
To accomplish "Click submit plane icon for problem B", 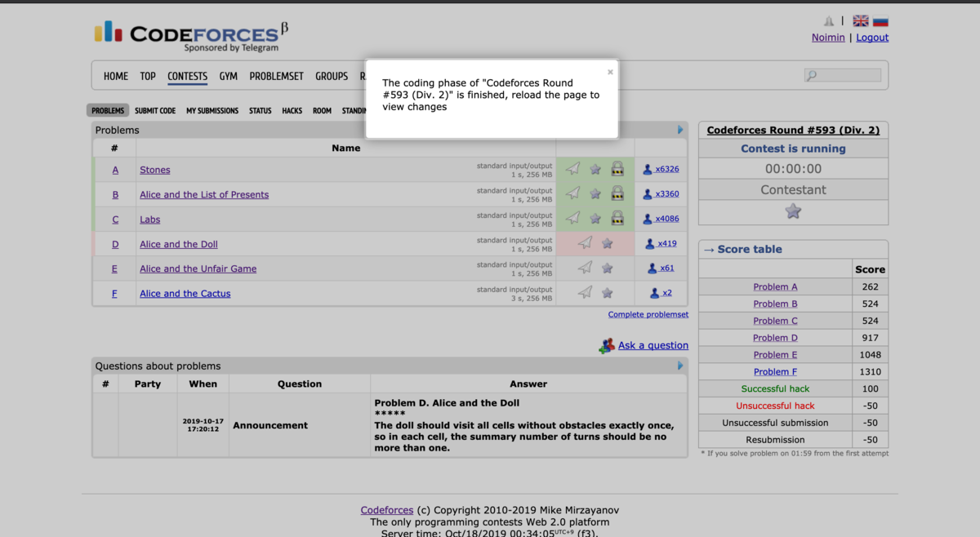I will coord(573,193).
